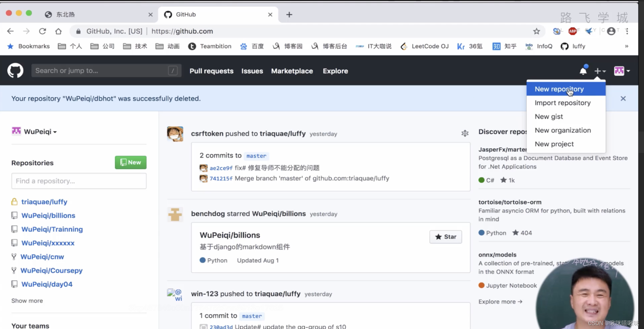Bookmark this page with star icon
The width and height of the screenshot is (644, 329).
536,31
